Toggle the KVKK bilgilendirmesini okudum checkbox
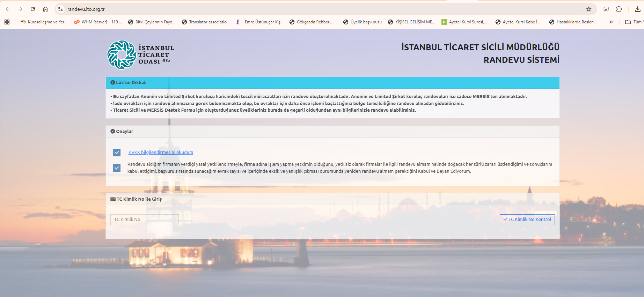Viewport: 644px width, 297px height. [117, 153]
